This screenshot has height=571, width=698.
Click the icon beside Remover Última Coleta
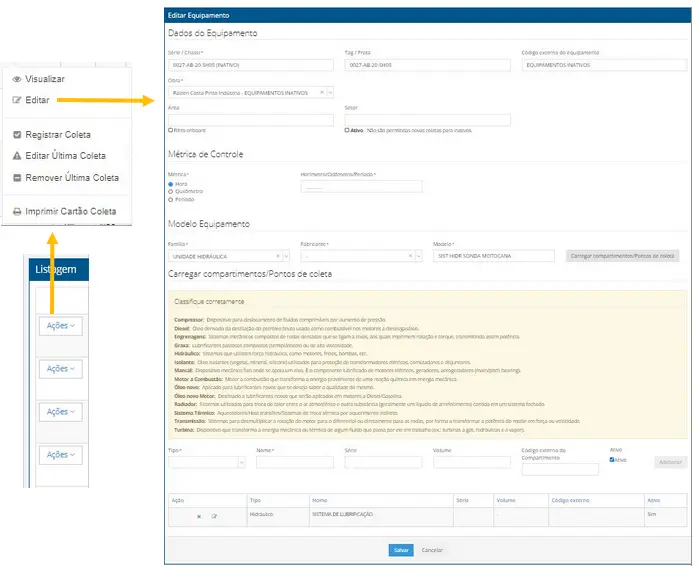coord(17,178)
